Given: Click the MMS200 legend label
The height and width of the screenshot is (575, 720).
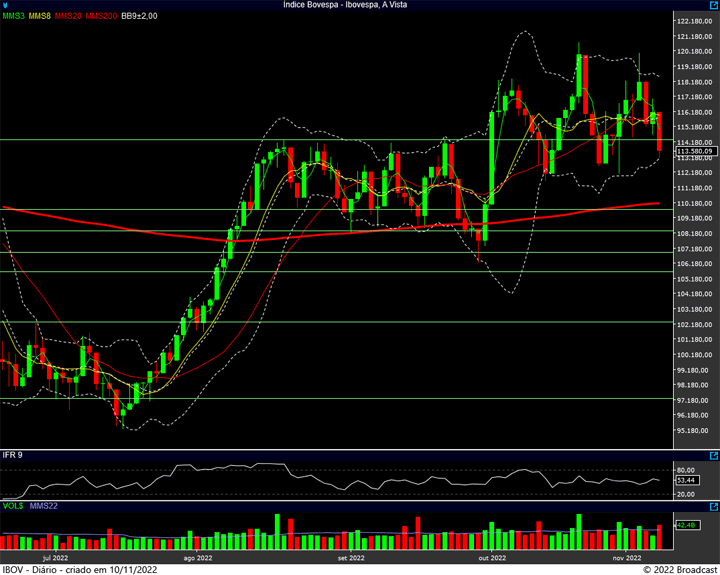Looking at the screenshot, I should click(x=101, y=16).
